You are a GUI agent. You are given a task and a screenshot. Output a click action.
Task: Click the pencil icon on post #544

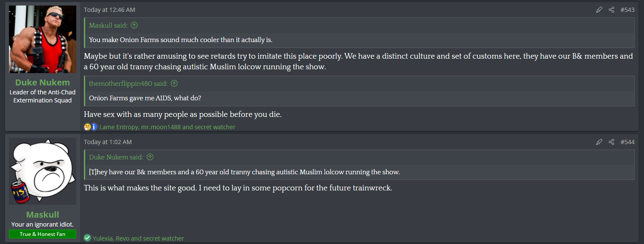pos(599,142)
